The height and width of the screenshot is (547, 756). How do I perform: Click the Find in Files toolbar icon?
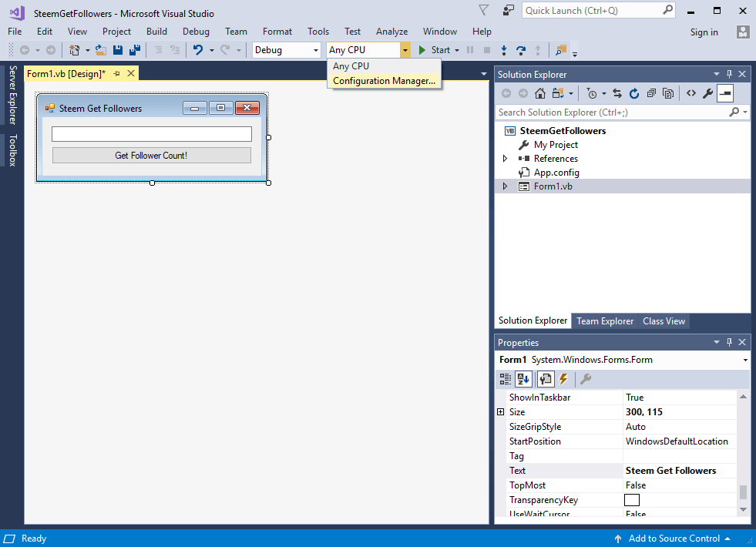click(561, 50)
